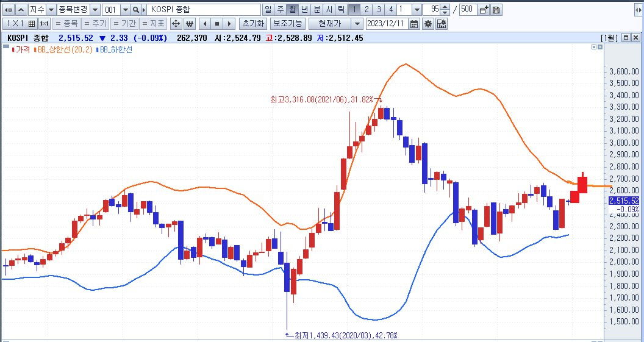Click the 초기화 reset button

pyautogui.click(x=254, y=24)
